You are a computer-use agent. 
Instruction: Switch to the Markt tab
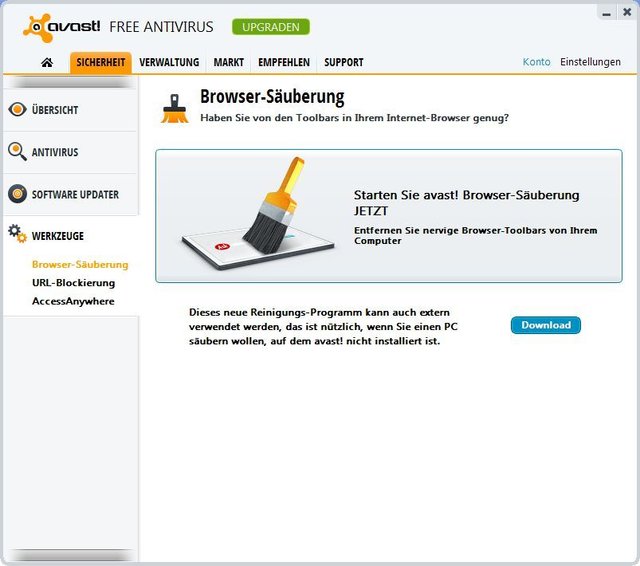(x=229, y=62)
